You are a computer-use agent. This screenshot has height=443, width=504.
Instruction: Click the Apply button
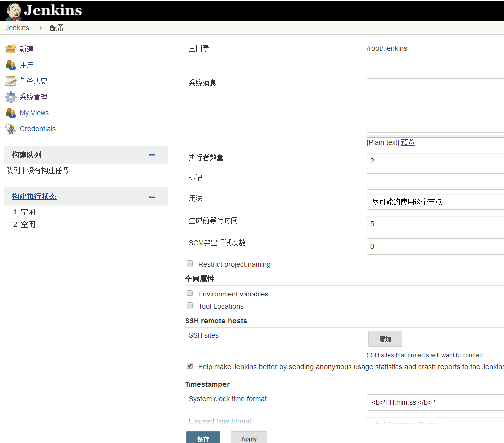click(x=249, y=438)
